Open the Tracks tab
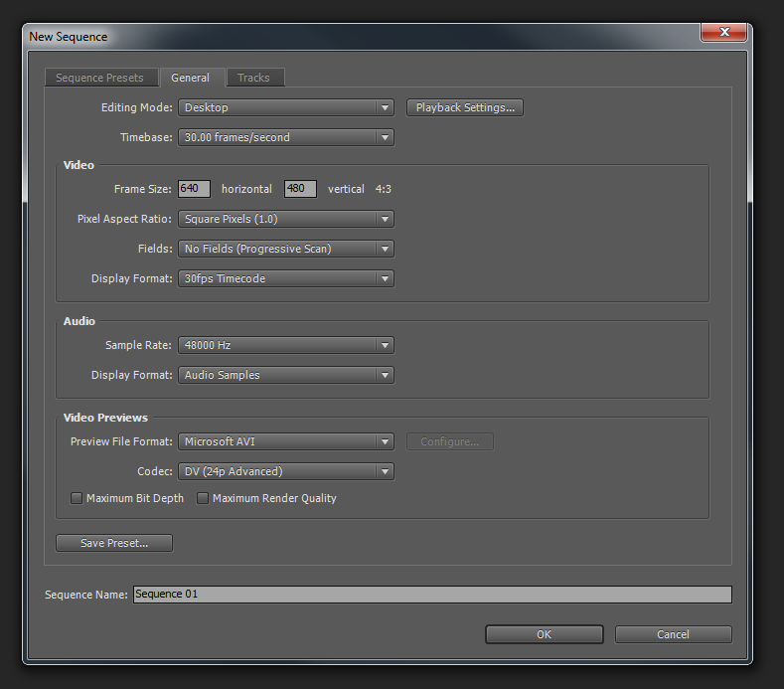 click(253, 78)
